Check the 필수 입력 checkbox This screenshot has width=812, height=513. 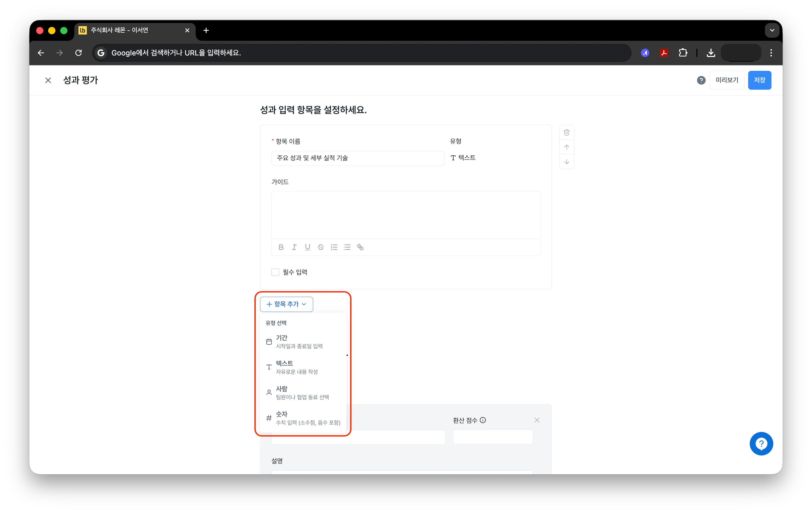[x=275, y=272]
